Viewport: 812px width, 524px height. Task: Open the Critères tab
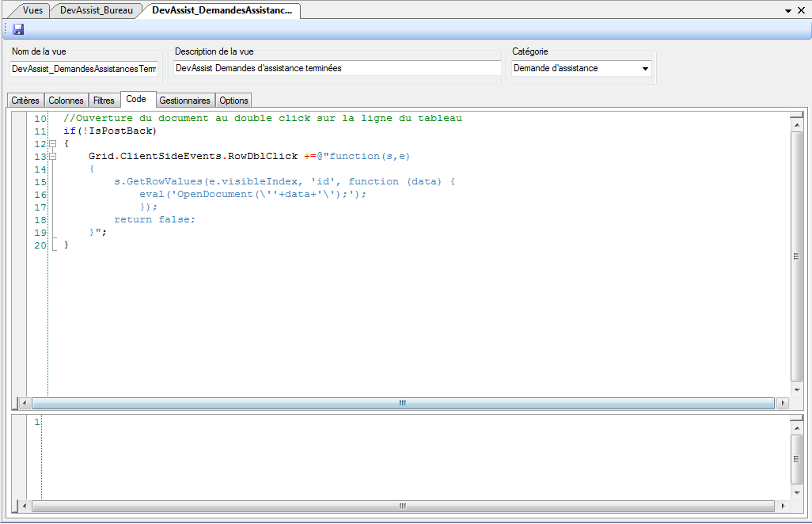[x=25, y=101]
